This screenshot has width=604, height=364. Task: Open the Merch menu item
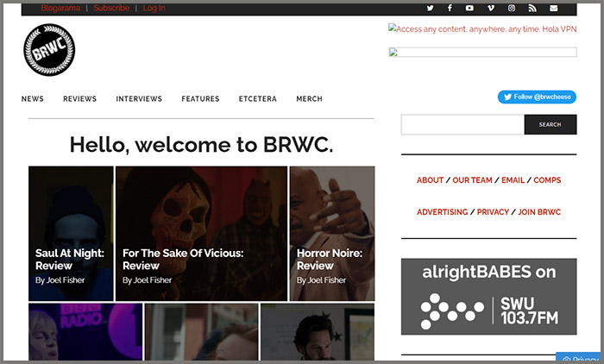pos(309,99)
